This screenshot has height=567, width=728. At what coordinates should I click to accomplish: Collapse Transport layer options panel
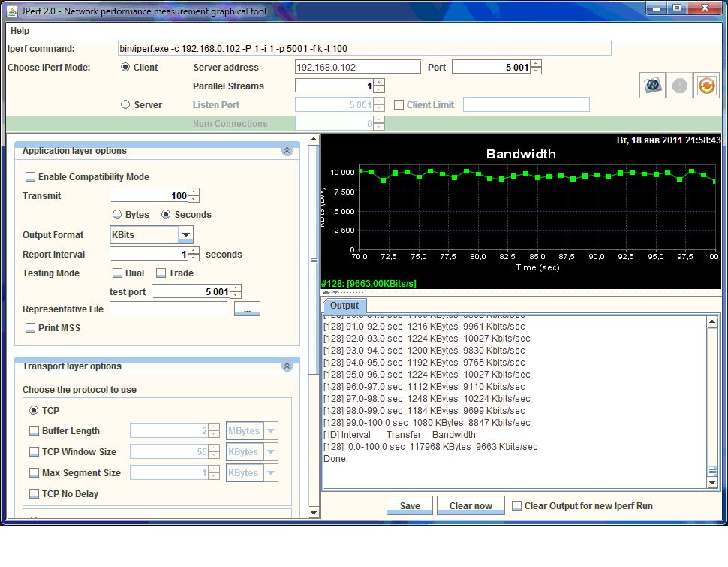[x=287, y=366]
